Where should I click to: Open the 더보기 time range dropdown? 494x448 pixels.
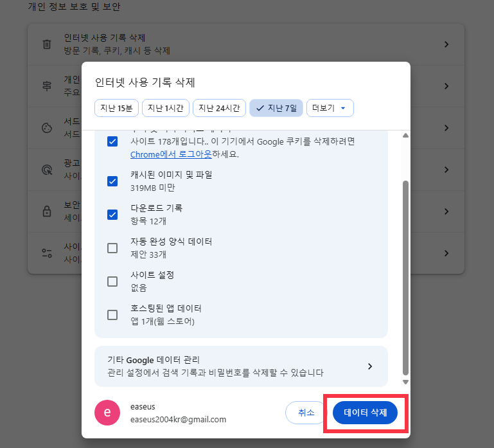[x=330, y=108]
